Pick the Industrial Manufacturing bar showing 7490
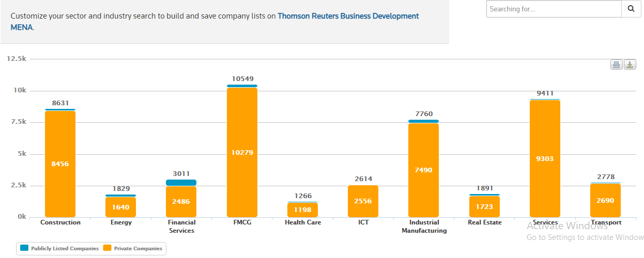 click(x=423, y=170)
